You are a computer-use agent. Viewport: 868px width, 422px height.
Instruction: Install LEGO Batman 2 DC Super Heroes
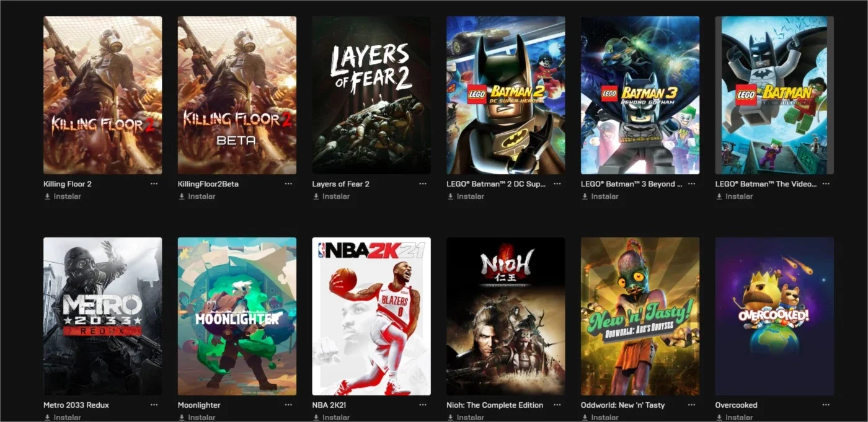[466, 196]
